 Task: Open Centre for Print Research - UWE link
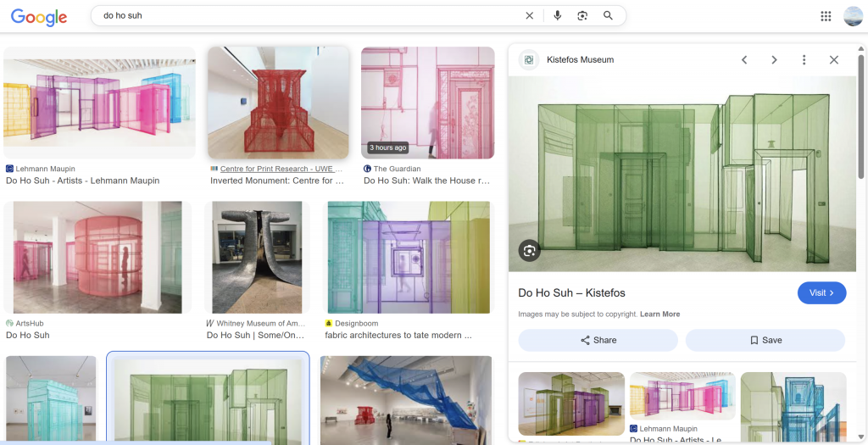coord(281,169)
